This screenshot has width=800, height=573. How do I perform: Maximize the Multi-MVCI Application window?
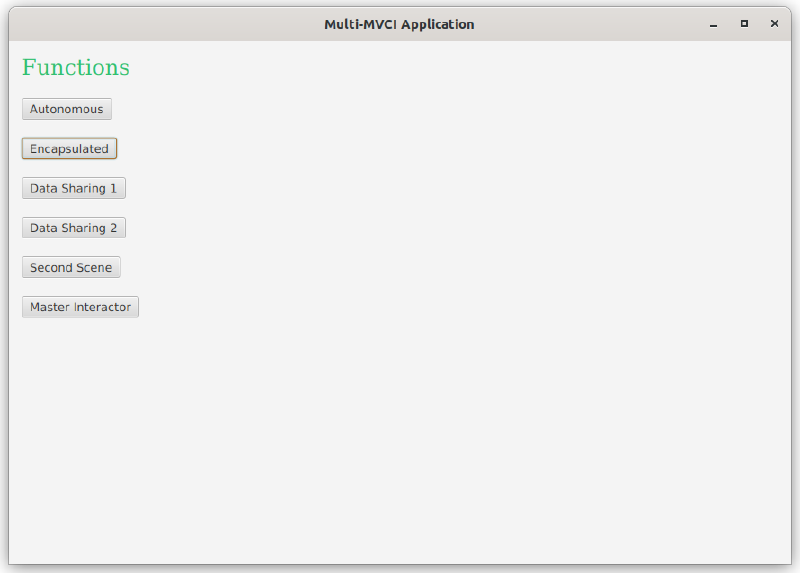pyautogui.click(x=744, y=24)
